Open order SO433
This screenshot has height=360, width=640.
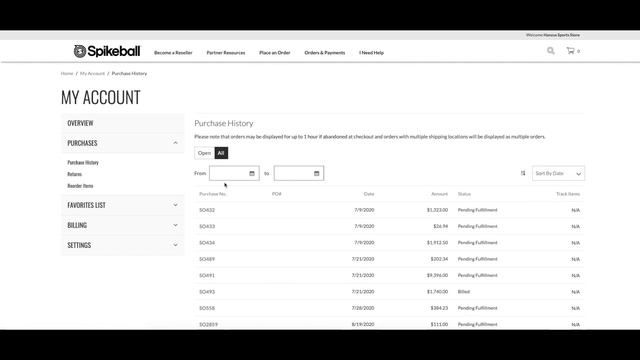pos(207,227)
